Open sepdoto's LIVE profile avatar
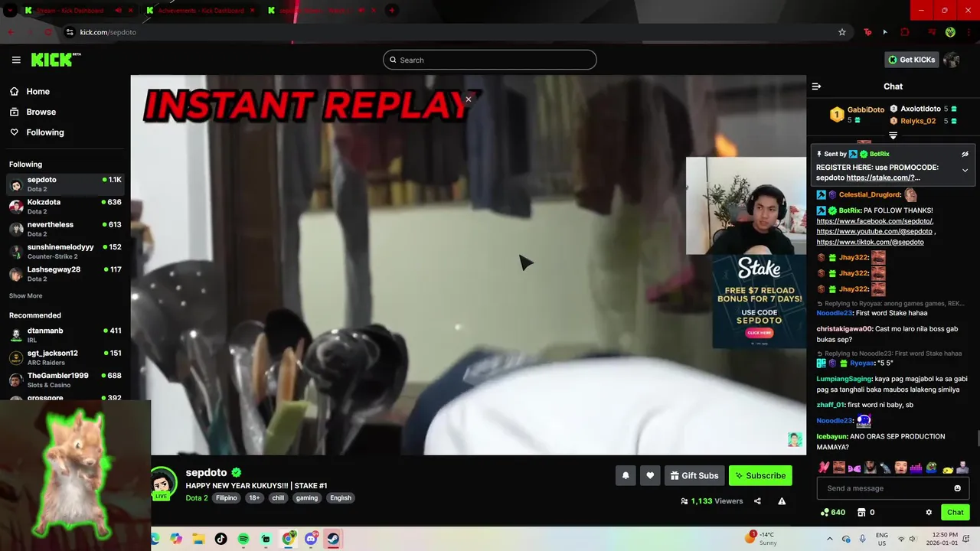This screenshot has height=551, width=980. point(162,484)
